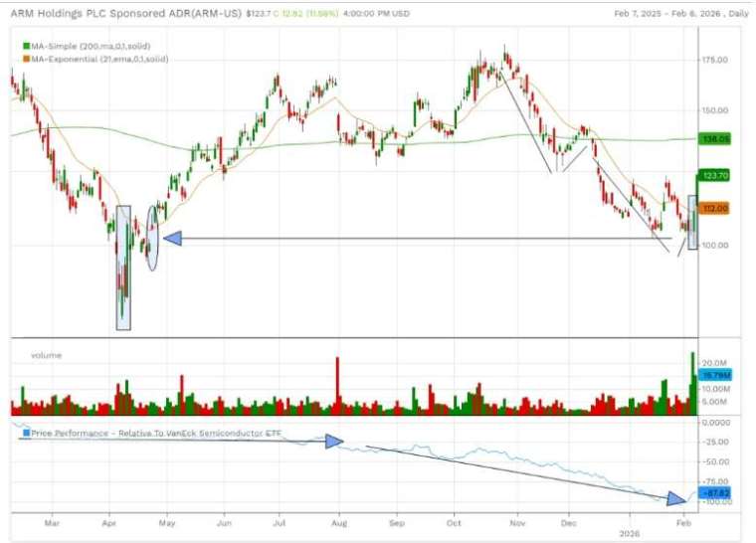Viewport: 756px width, 543px height.
Task: Select the small rectangle on February 2026 candles
Action: [692, 223]
